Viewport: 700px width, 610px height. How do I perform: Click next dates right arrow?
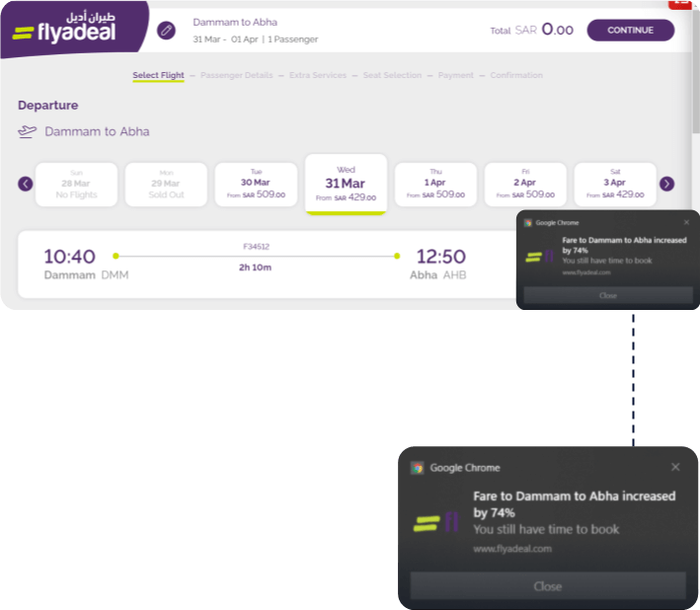click(666, 184)
